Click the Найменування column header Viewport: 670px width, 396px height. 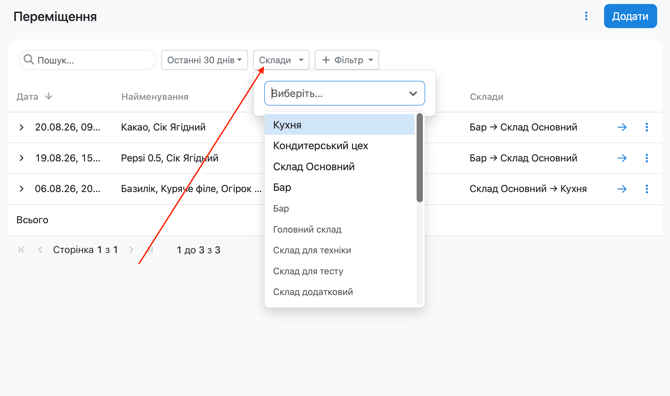[x=155, y=97]
